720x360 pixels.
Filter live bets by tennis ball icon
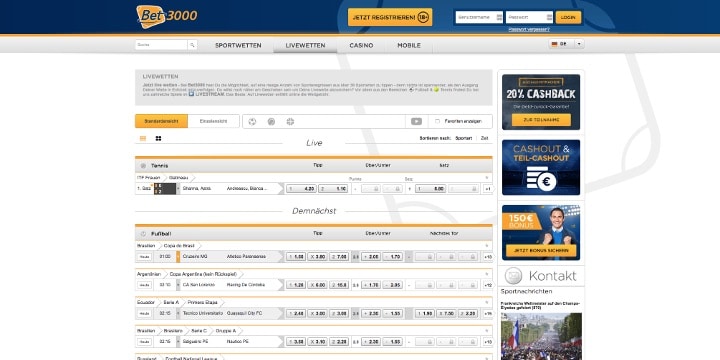pyautogui.click(x=271, y=122)
